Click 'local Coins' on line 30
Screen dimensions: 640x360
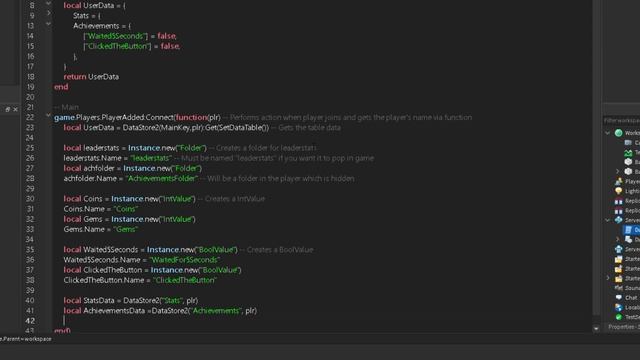point(83,199)
